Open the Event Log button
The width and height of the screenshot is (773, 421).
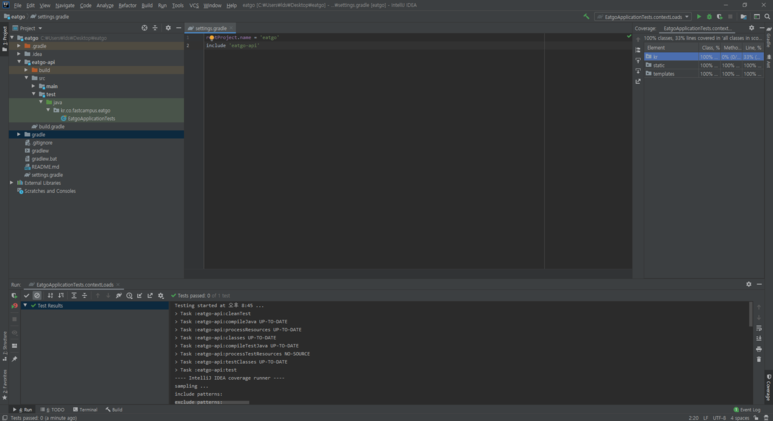(x=749, y=409)
